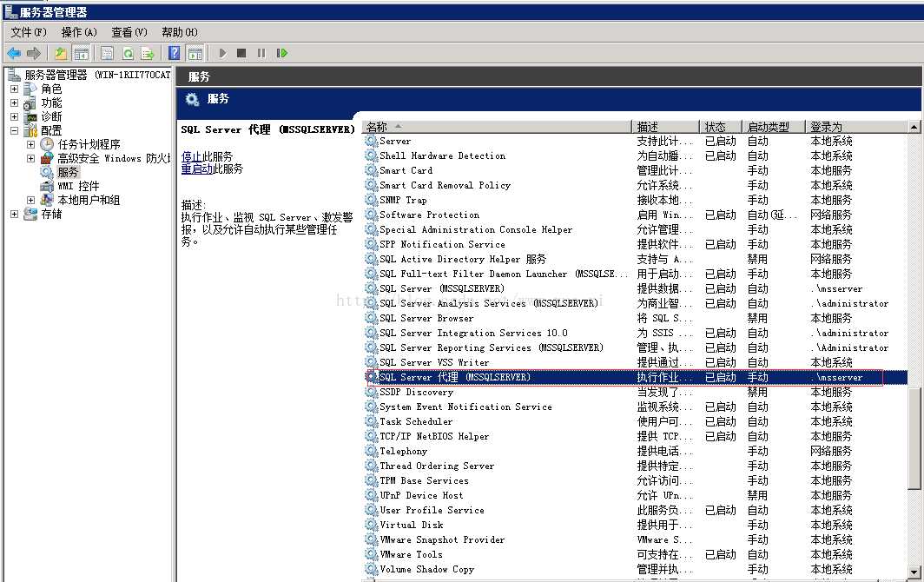Select the User Profile Service row
This screenshot has width=924, height=582.
click(636, 510)
